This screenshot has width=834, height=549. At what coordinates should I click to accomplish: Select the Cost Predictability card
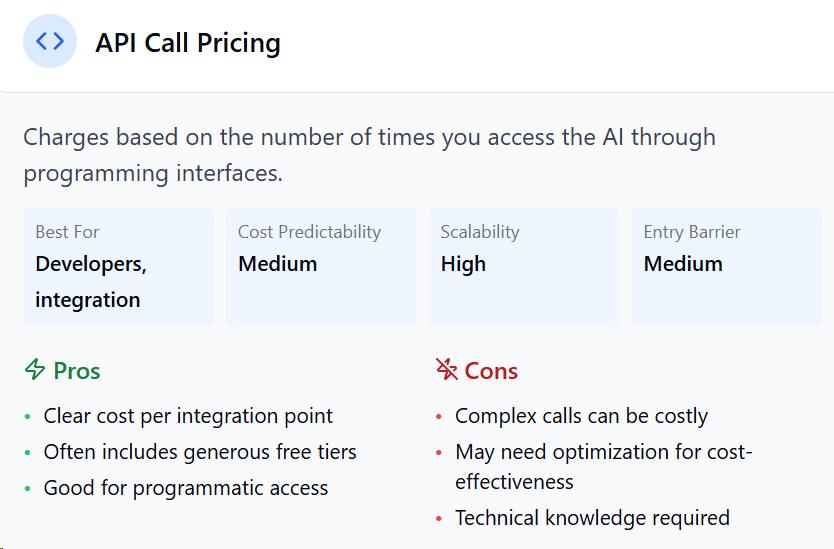coord(321,267)
